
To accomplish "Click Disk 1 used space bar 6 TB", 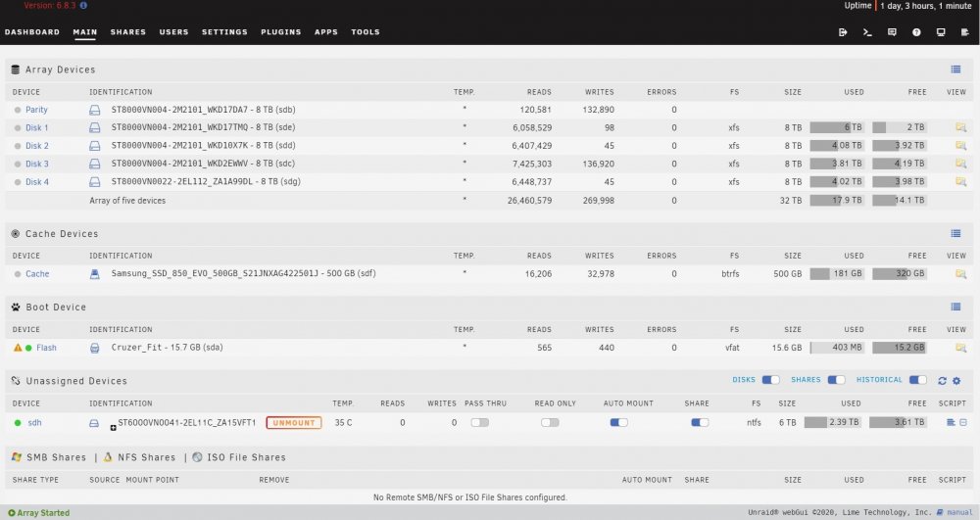I will point(838,127).
